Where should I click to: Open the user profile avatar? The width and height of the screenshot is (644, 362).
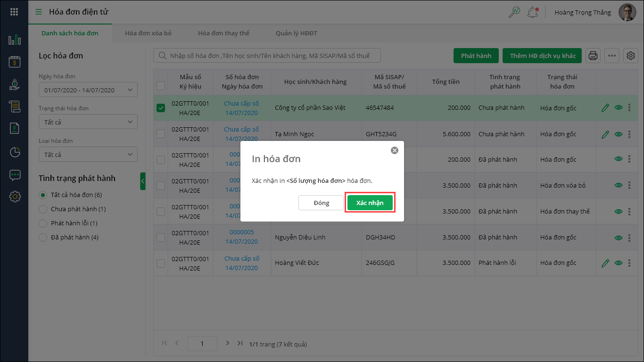(627, 12)
